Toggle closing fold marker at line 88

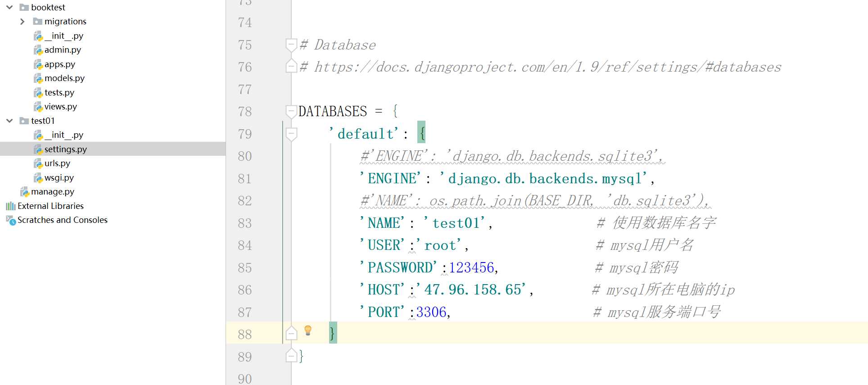click(291, 333)
